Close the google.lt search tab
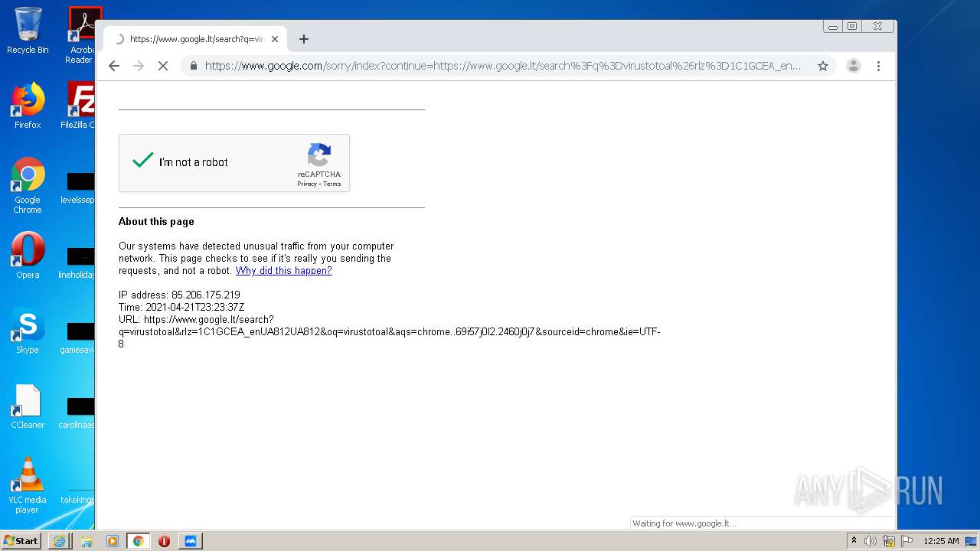The width and height of the screenshot is (980, 551). click(275, 39)
